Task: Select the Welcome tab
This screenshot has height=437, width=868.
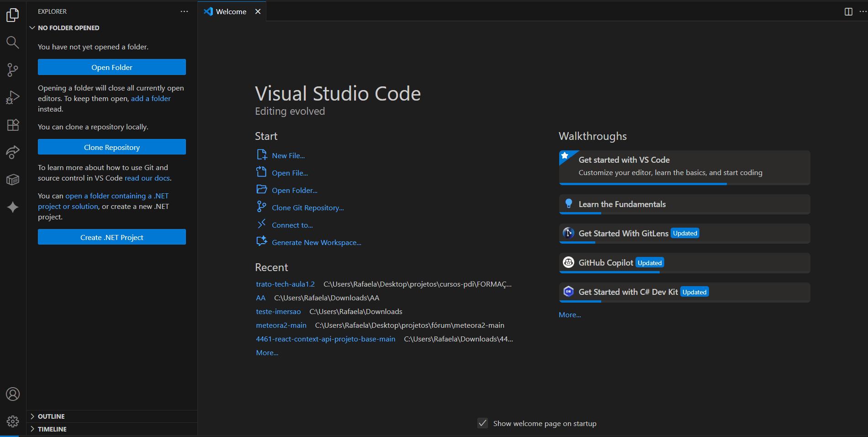Action: 231,11
